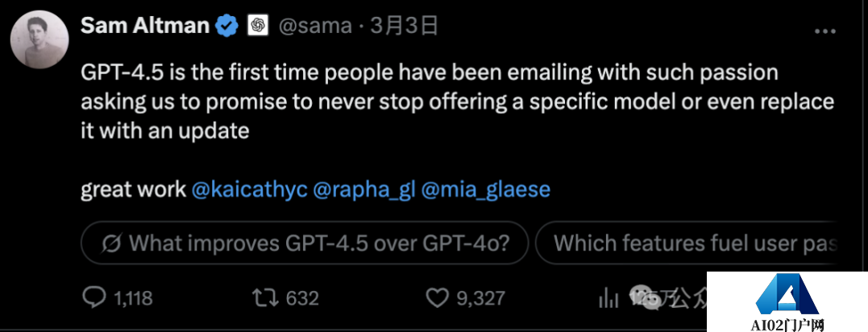Click the AI02门户网 logo
Image resolution: width=868 pixels, height=332 pixels.
[786, 304]
